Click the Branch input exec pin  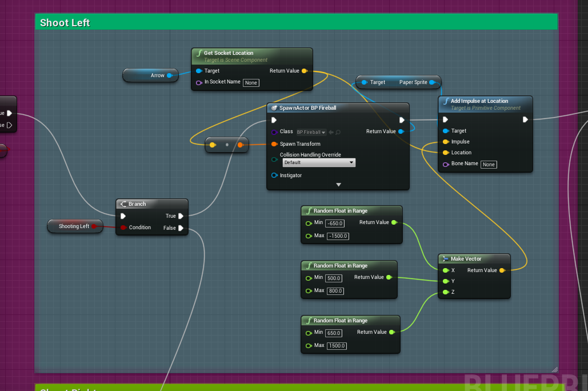(x=123, y=216)
